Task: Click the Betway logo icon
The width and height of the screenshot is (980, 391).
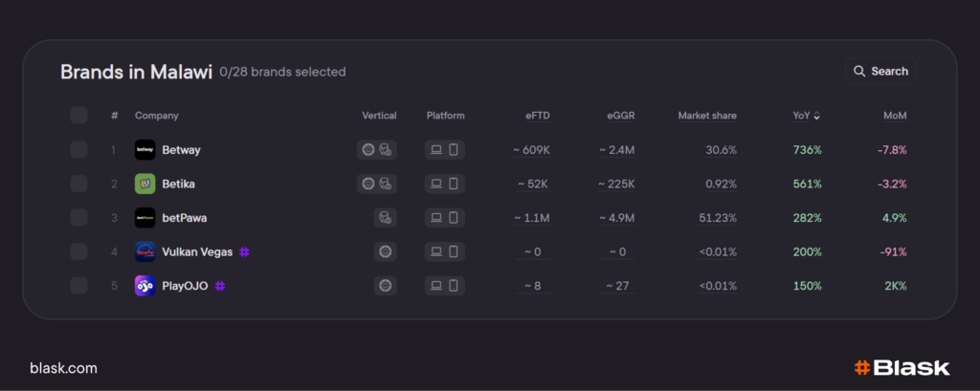Action: [145, 150]
